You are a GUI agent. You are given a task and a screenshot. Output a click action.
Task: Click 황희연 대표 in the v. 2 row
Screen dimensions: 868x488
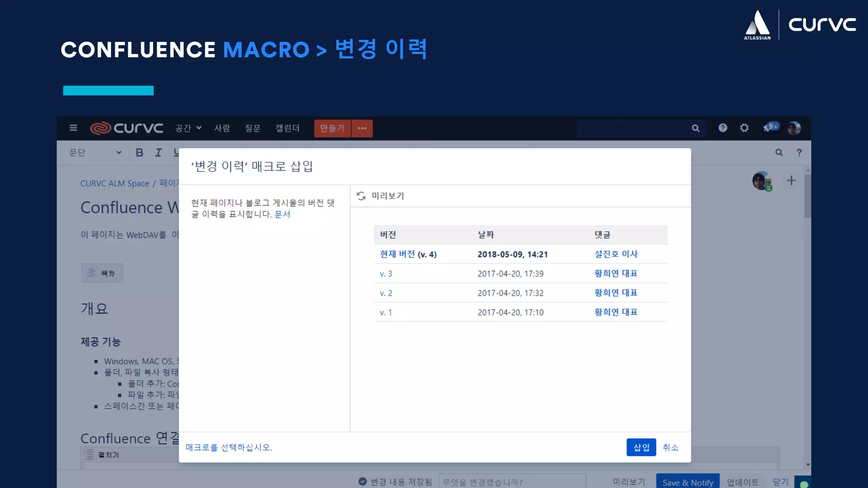click(616, 293)
